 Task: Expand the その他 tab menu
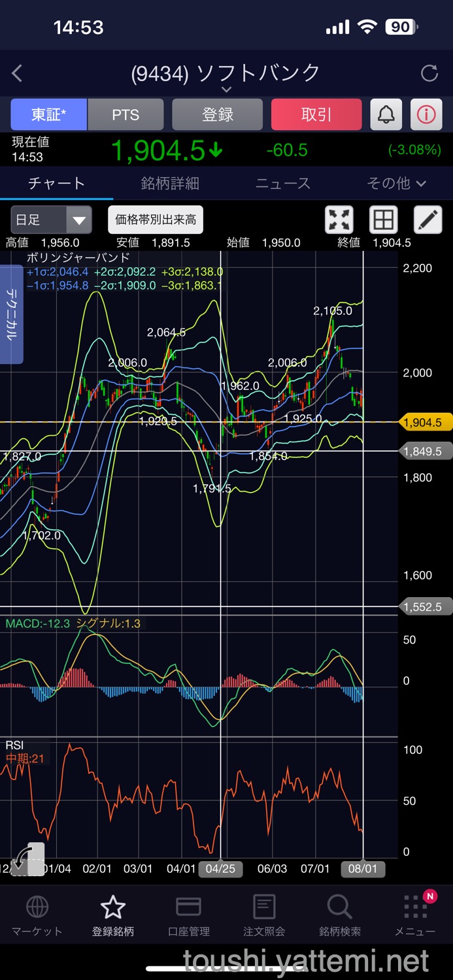(x=396, y=184)
